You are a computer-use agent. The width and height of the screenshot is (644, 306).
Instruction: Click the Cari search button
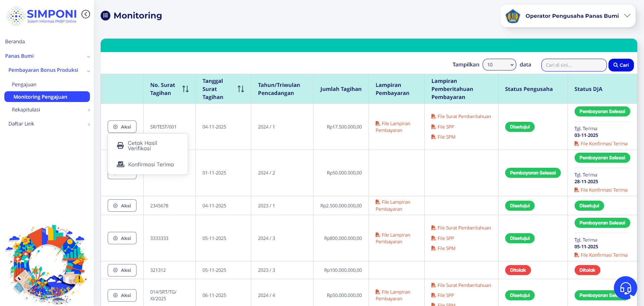pyautogui.click(x=621, y=65)
